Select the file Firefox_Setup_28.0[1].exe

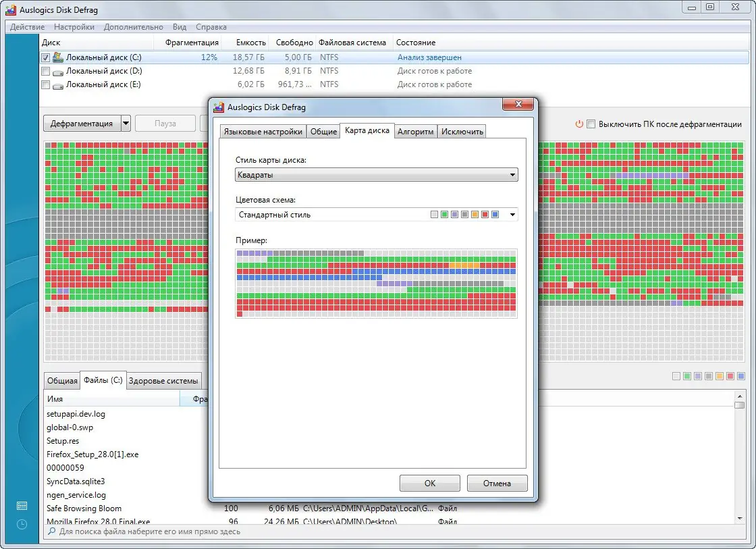(x=92, y=454)
